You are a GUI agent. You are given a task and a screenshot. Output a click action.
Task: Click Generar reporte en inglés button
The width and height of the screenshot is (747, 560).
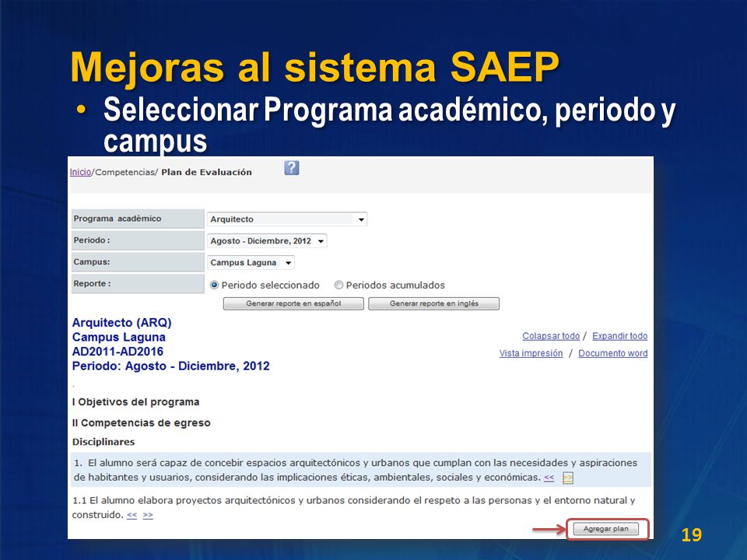click(x=434, y=303)
